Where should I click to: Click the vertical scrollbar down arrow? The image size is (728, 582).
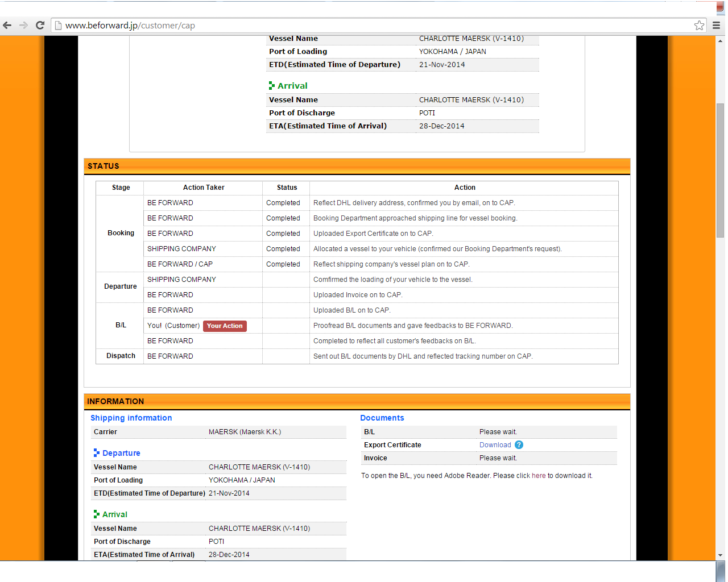coord(720,555)
